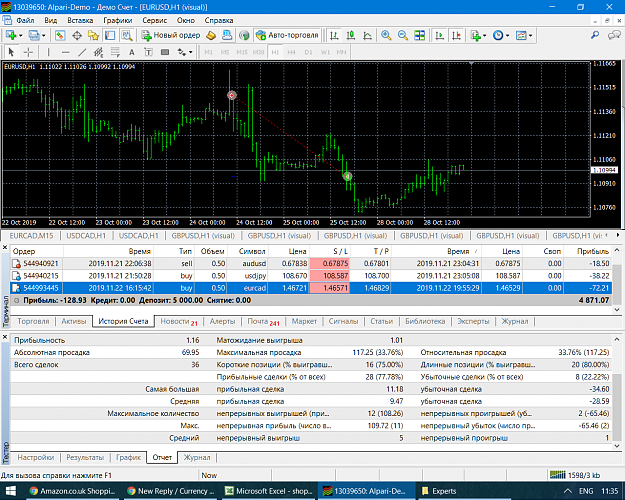Select the crosshair tool

coord(28,52)
